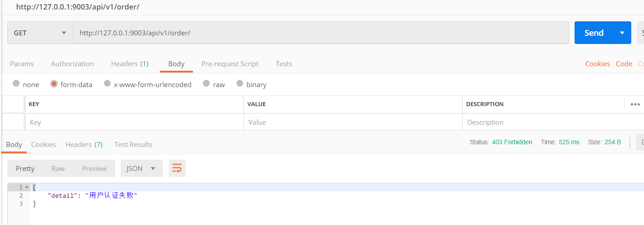This screenshot has width=644, height=225.
Task: Open the request Headers (1) tab
Action: tap(130, 64)
